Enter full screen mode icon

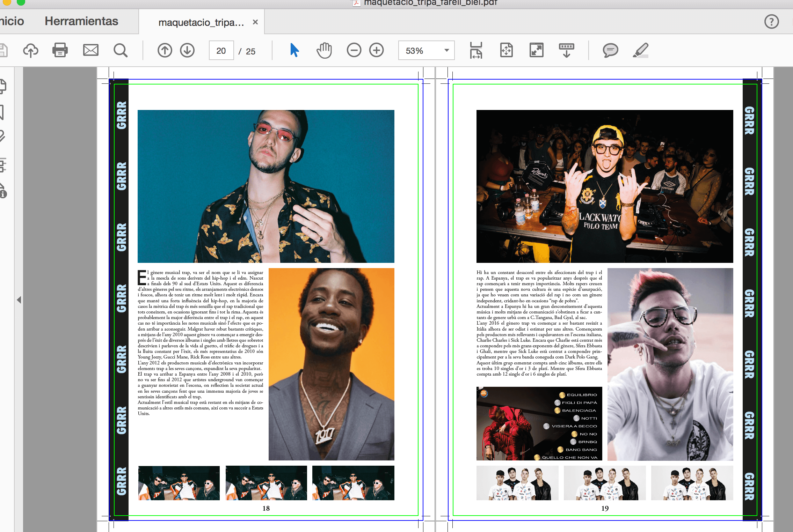(537, 50)
